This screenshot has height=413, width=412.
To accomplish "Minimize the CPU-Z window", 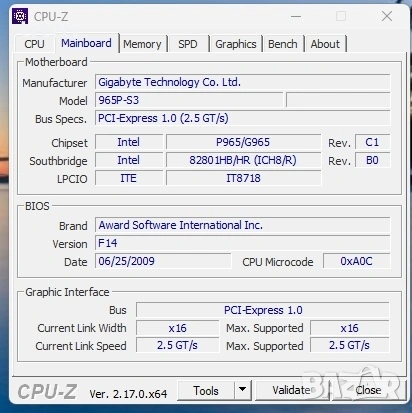I will [x=296, y=16].
